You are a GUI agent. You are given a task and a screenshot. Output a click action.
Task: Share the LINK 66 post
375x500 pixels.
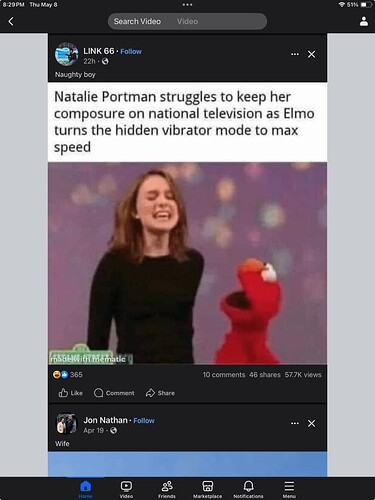pos(160,393)
